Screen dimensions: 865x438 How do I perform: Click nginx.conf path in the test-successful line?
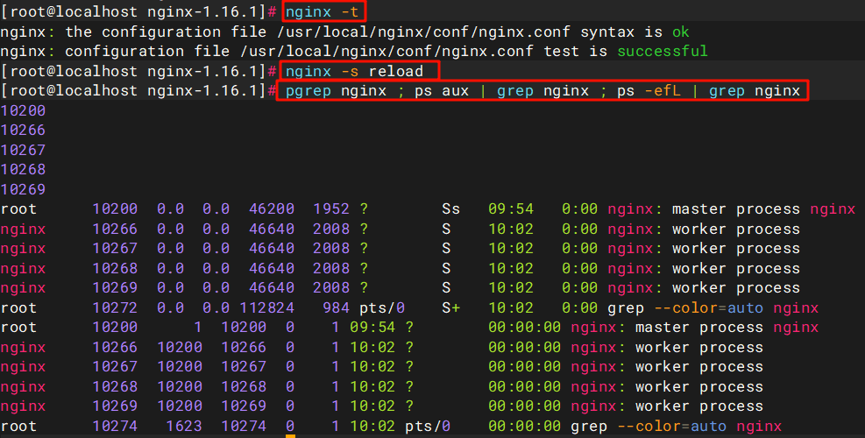tap(386, 51)
